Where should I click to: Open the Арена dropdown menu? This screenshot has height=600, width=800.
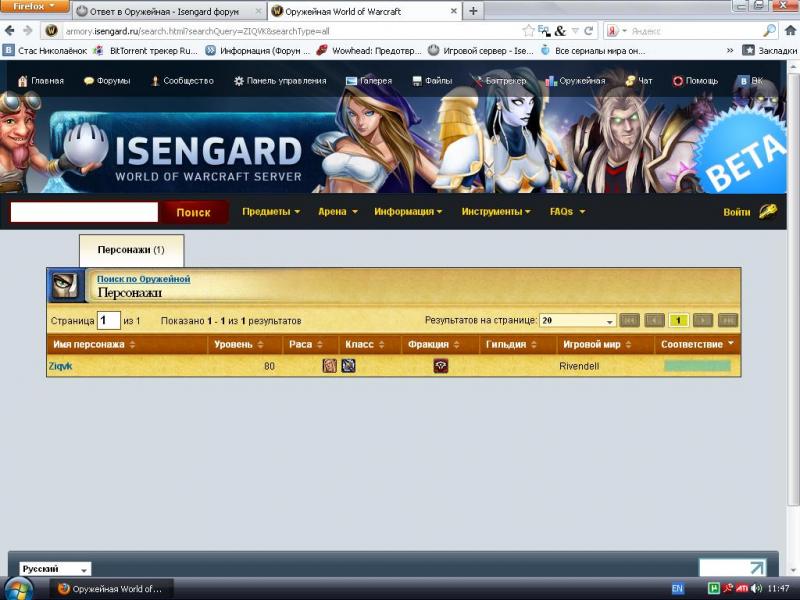coord(338,212)
